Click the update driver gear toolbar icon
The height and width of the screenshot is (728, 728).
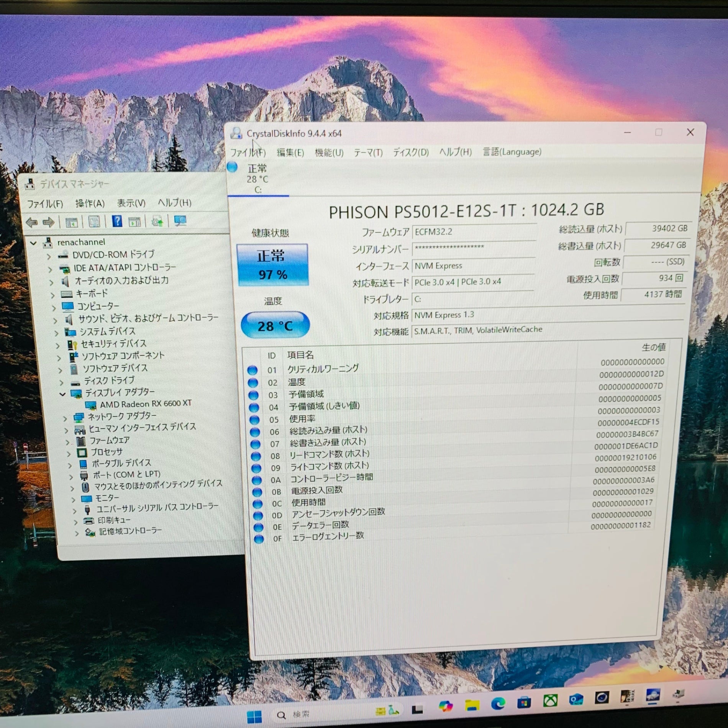(x=157, y=221)
